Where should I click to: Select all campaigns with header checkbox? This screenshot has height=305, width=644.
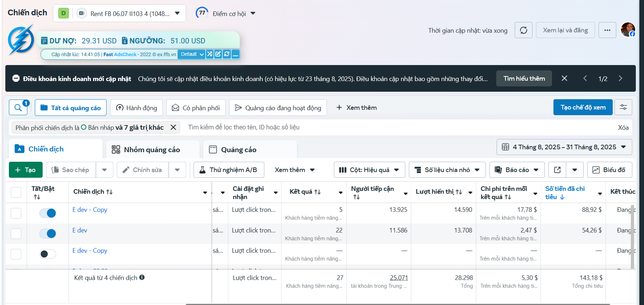16,192
